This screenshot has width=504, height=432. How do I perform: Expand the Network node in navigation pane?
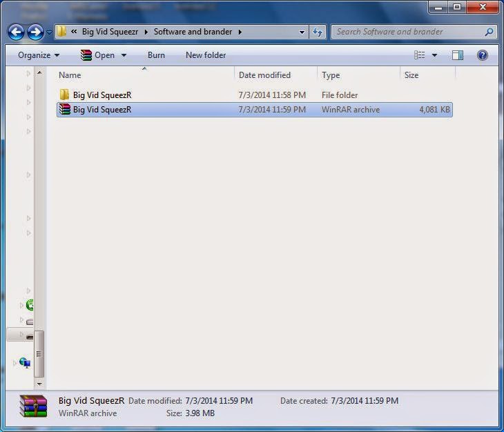(14, 363)
